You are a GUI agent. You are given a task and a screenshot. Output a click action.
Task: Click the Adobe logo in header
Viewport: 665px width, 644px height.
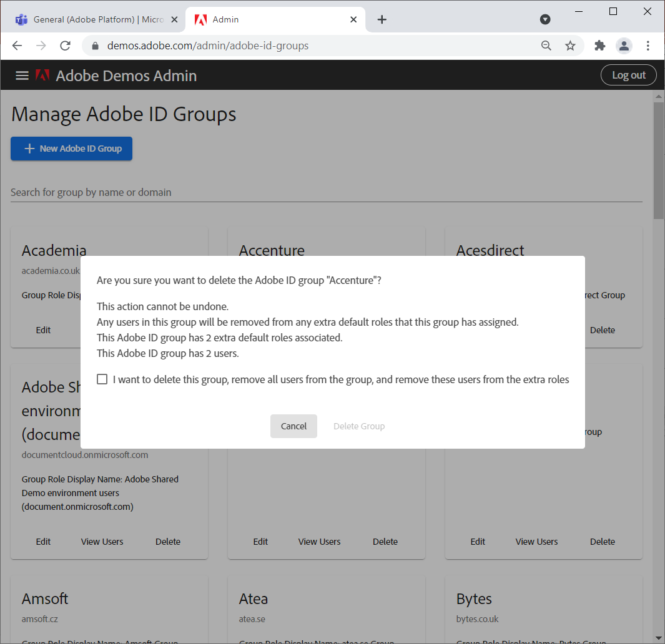click(42, 75)
